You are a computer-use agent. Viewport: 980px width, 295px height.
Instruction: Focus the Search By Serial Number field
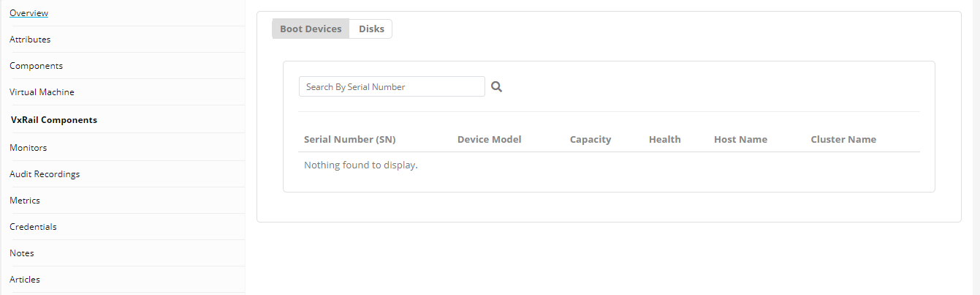(392, 86)
